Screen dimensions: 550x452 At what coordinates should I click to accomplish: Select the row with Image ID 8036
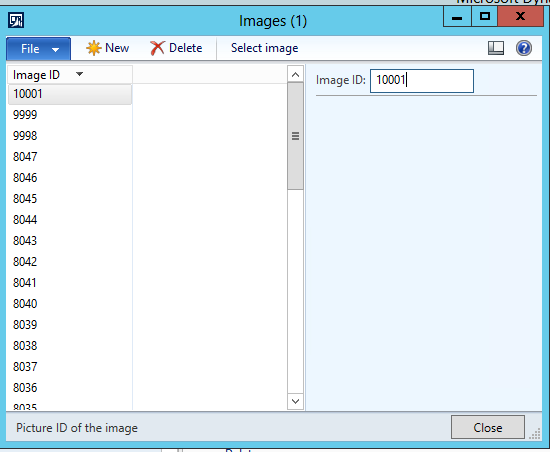70,388
